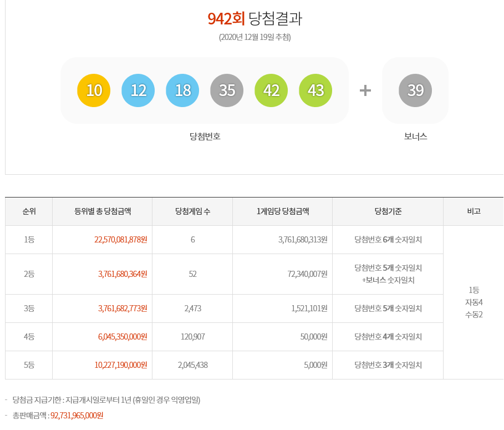This screenshot has height=430, width=504.
Task: Select the 당첨기준 column header
Action: [x=388, y=211]
